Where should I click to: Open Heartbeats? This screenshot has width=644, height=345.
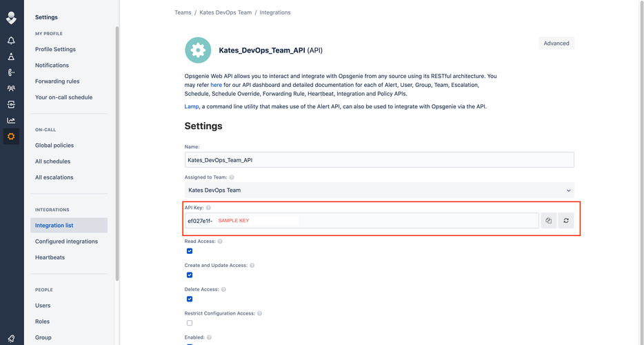coord(50,257)
